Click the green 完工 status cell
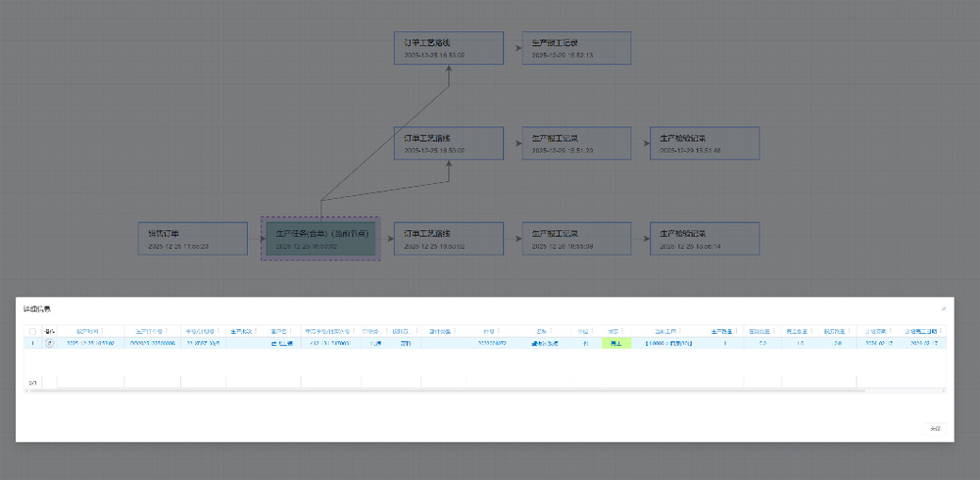The width and height of the screenshot is (980, 480). [x=615, y=343]
